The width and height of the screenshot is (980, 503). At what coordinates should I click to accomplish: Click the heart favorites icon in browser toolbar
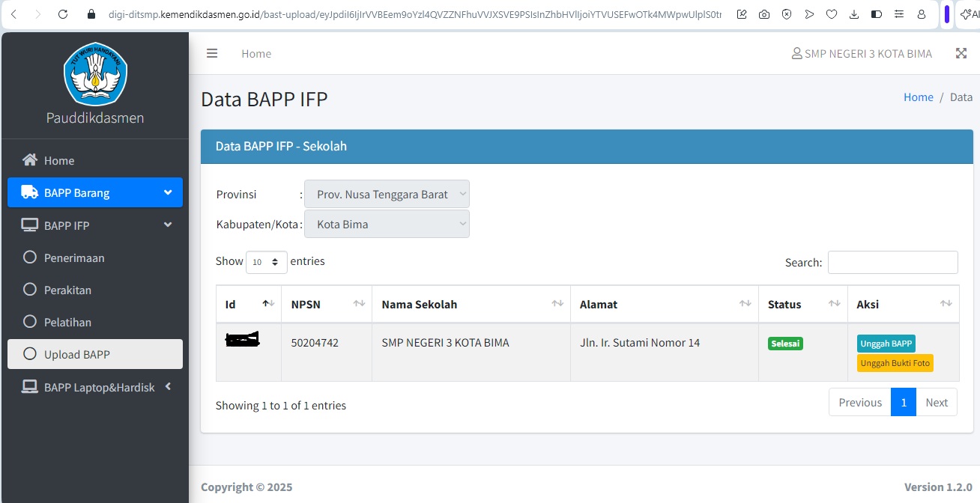[832, 14]
